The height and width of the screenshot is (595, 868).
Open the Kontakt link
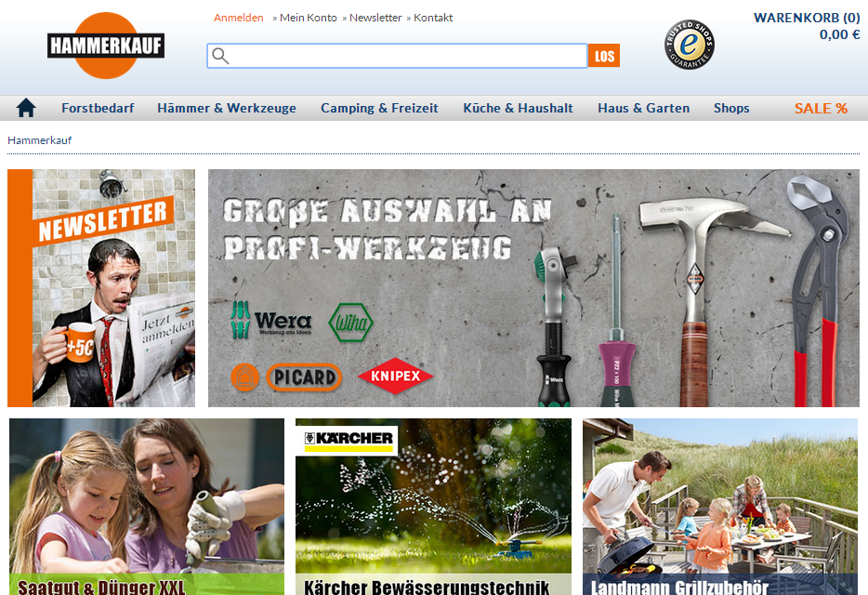(433, 18)
